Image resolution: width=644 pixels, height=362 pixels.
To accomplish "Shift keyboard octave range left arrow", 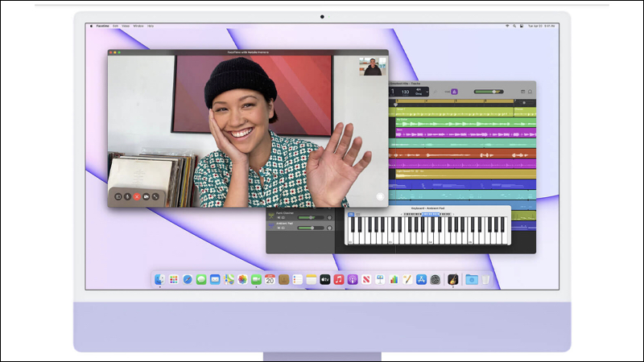I will [x=402, y=214].
